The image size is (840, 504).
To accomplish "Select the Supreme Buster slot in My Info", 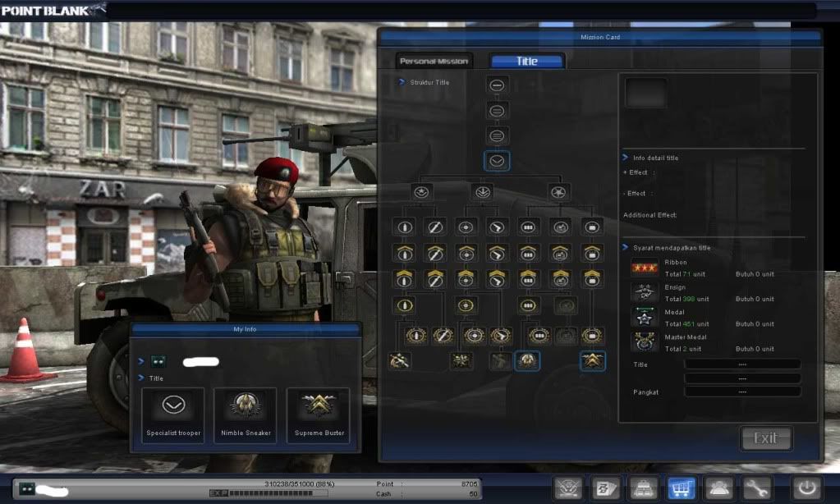I will point(319,415).
